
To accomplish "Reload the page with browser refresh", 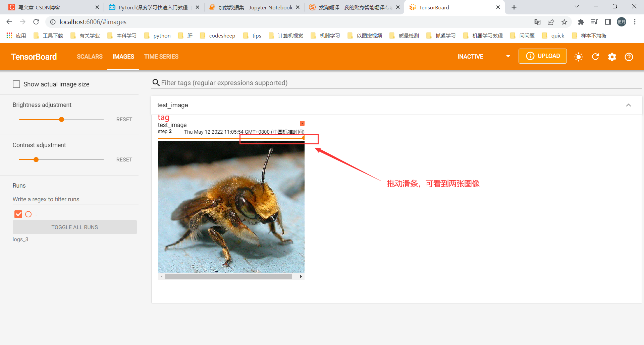I will tap(36, 22).
